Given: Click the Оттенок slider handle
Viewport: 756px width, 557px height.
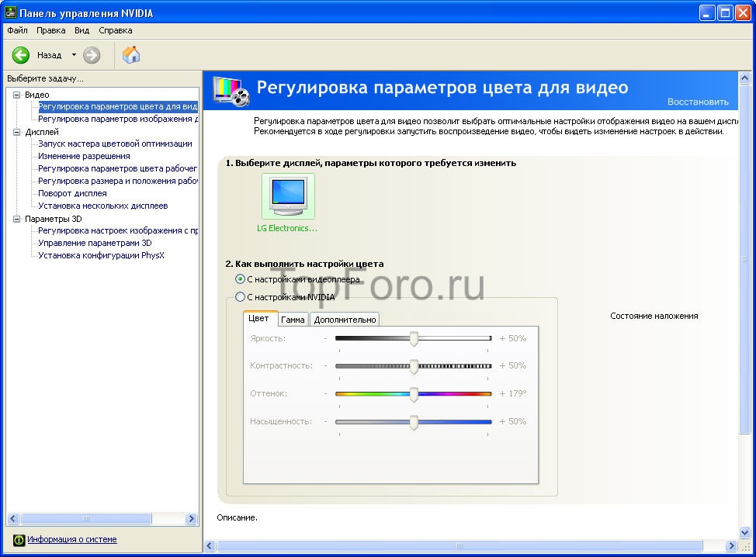Looking at the screenshot, I should 414,395.
